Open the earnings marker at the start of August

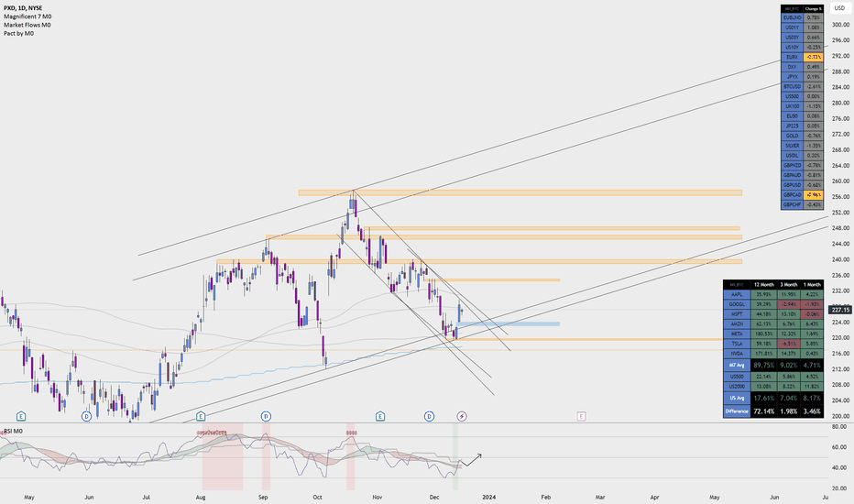[x=201, y=416]
